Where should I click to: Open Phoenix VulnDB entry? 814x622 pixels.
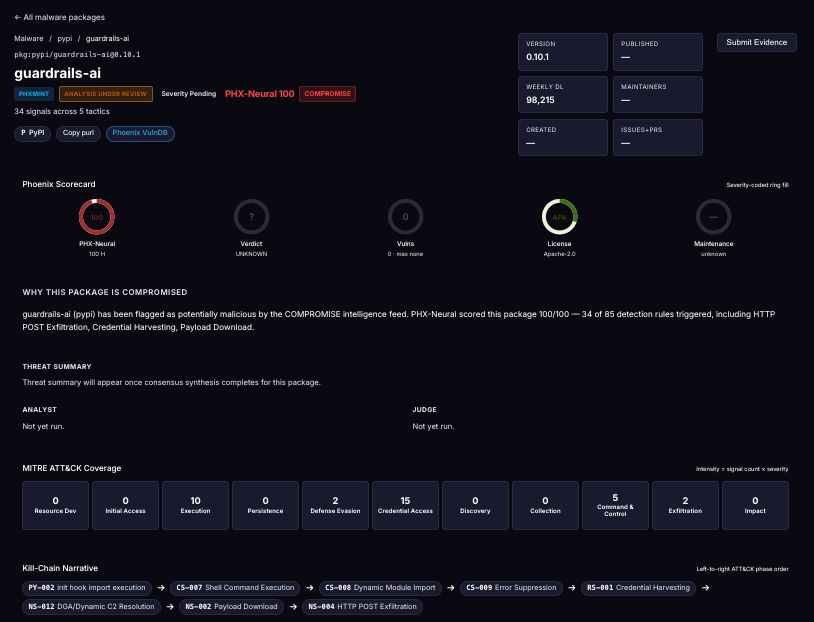click(140, 133)
